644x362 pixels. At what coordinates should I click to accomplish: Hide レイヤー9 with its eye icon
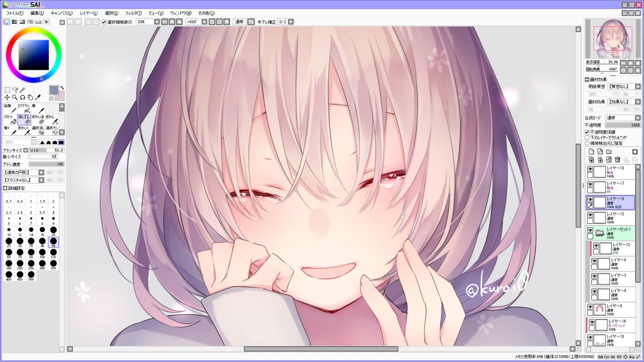tap(590, 307)
